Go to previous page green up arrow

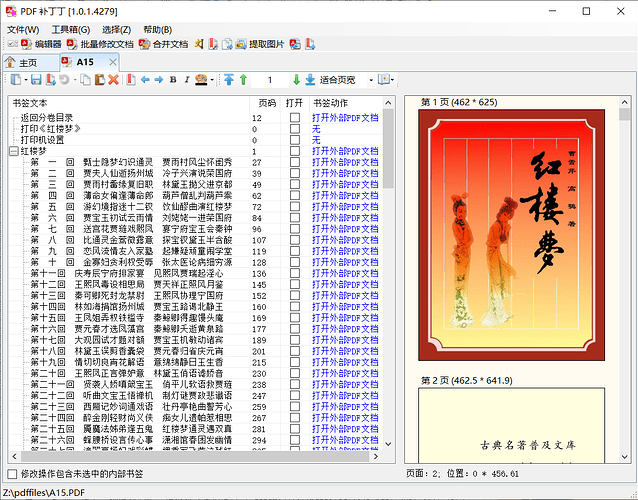243,80
